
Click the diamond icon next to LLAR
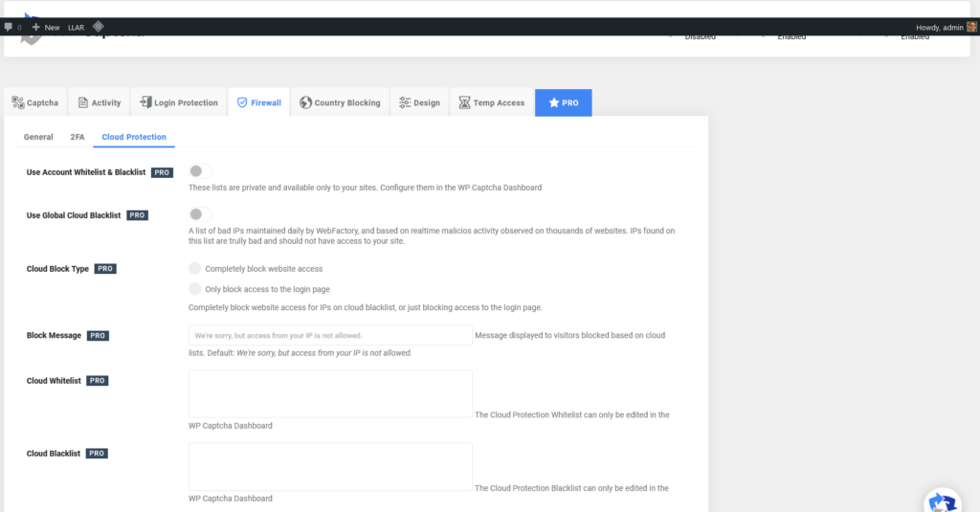click(x=99, y=26)
